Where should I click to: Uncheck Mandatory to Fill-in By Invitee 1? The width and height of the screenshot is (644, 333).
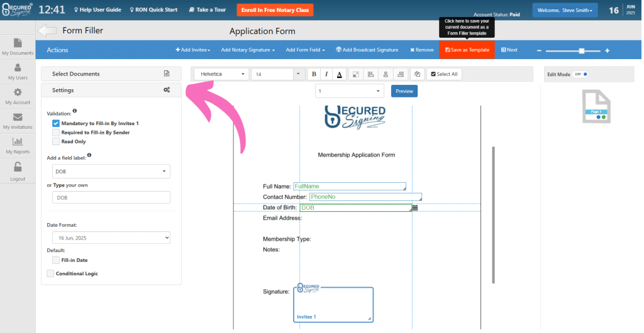(x=56, y=124)
